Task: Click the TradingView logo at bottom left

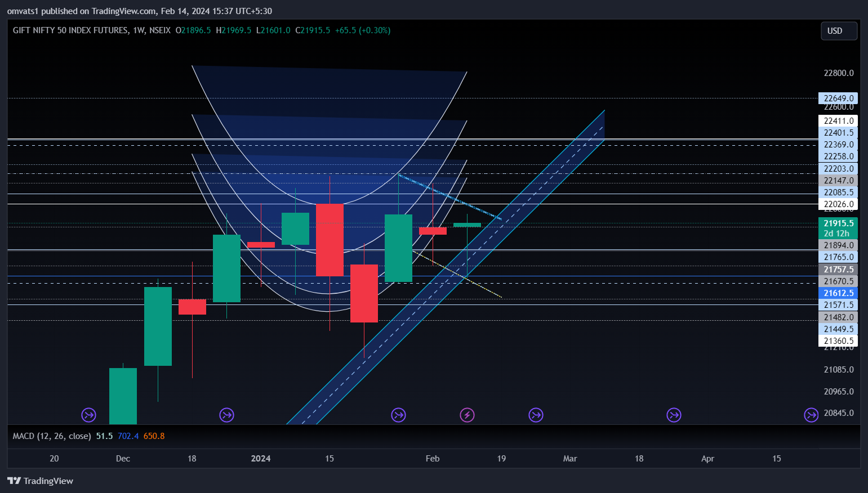Action: [x=40, y=481]
